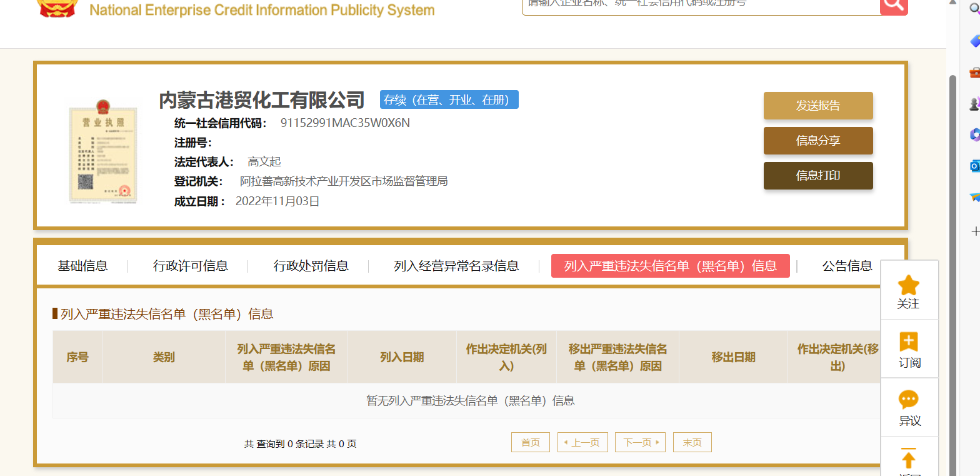The width and height of the screenshot is (980, 476).
Task: Open the business license thumbnail image
Action: point(104,151)
